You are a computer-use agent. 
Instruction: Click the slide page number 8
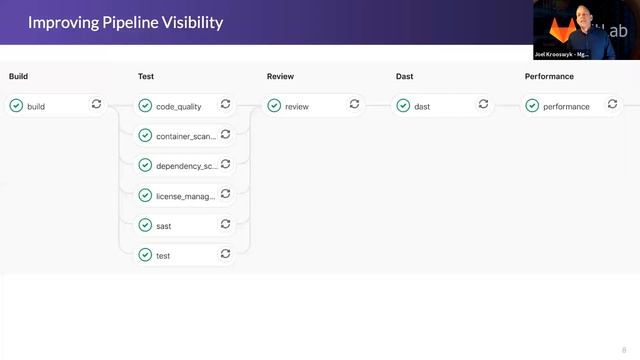pyautogui.click(x=624, y=350)
